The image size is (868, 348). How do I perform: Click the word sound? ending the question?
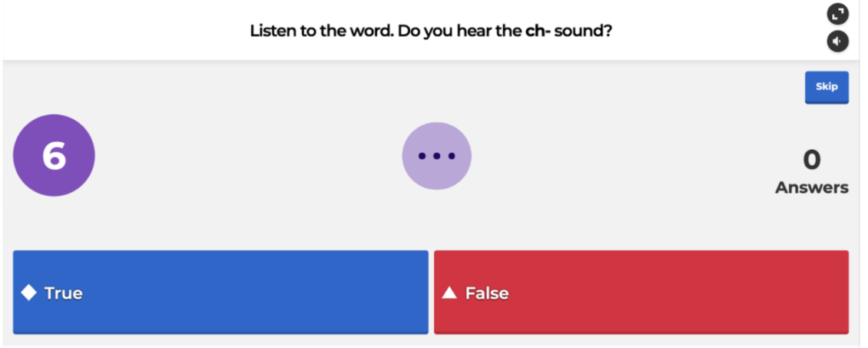pos(584,32)
